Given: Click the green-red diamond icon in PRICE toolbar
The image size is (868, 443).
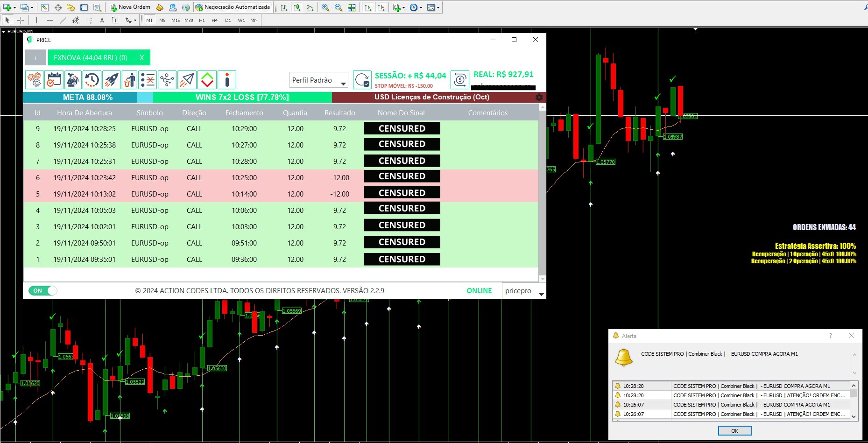Looking at the screenshot, I should pos(207,79).
